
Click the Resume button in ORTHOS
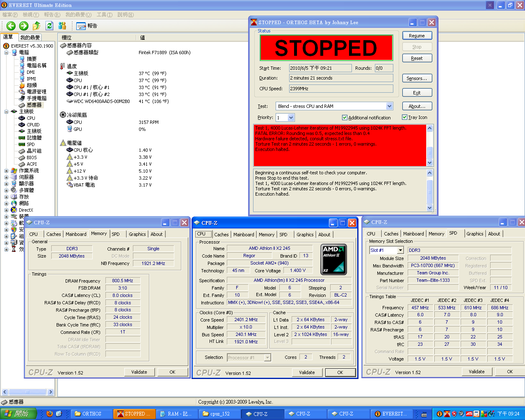point(417,36)
